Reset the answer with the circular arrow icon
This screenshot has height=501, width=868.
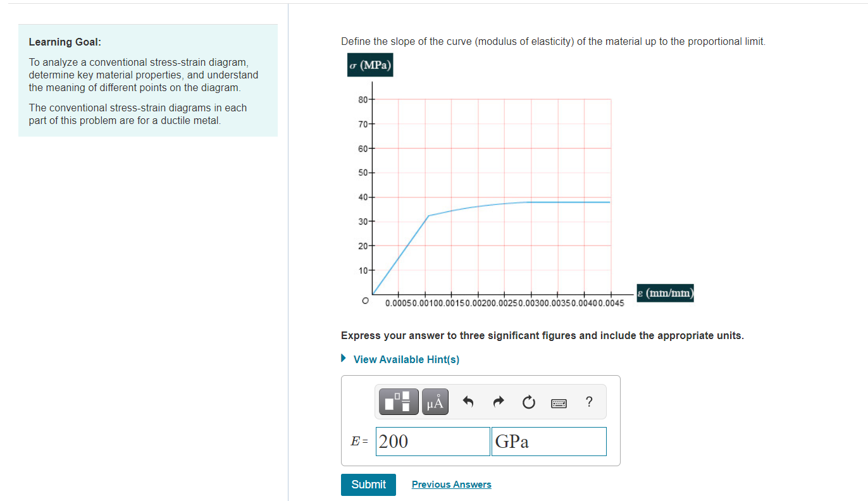(x=528, y=401)
